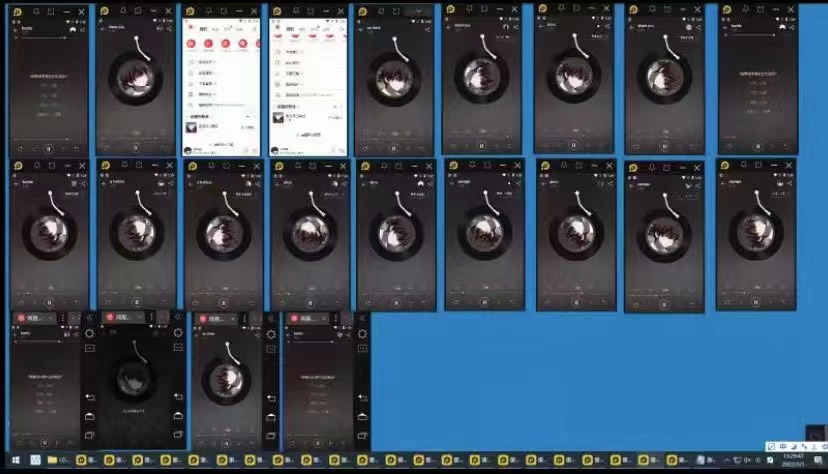828x474 pixels.
Task: Select 我的 tab in third top-row window
Action: (x=203, y=29)
